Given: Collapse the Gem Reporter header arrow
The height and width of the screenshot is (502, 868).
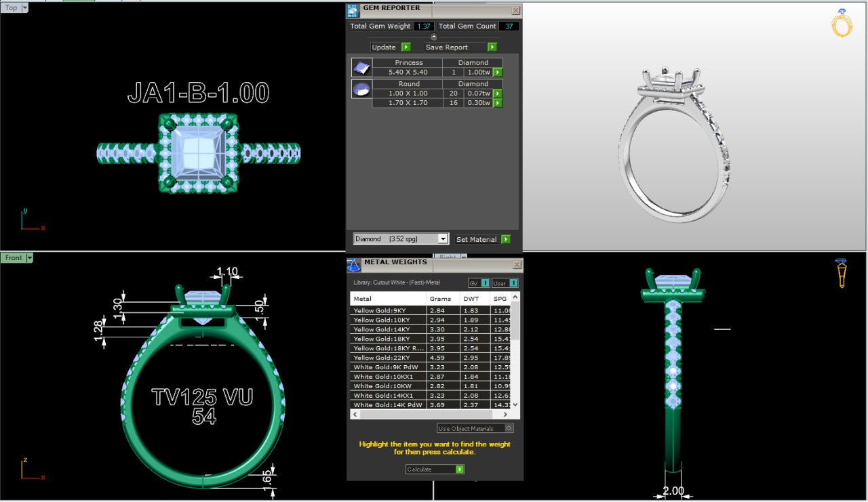Looking at the screenshot, I should (434, 37).
